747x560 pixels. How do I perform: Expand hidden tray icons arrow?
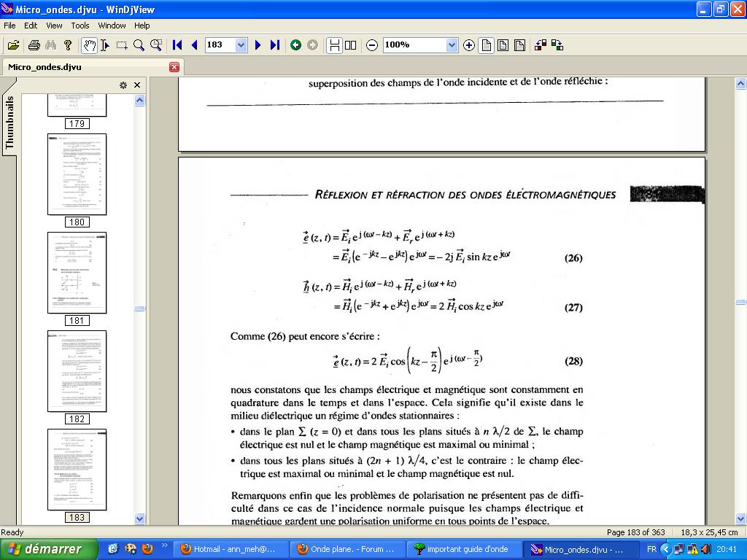tap(665, 549)
